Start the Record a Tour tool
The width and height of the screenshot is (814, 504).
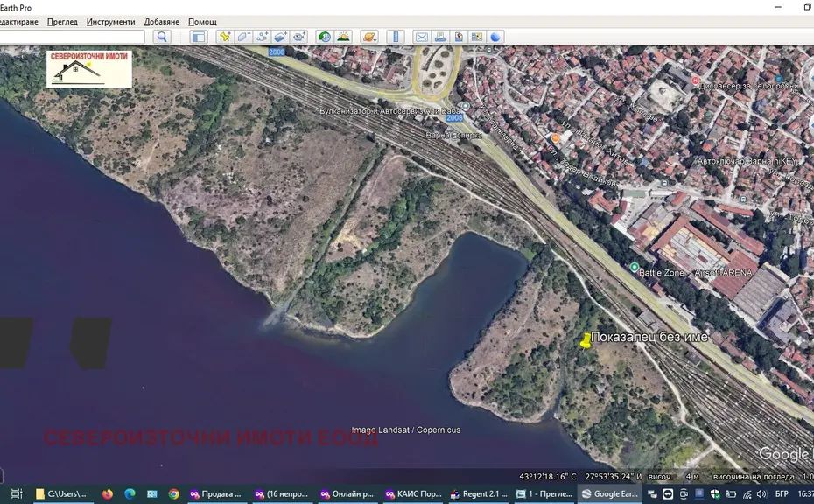tap(299, 37)
